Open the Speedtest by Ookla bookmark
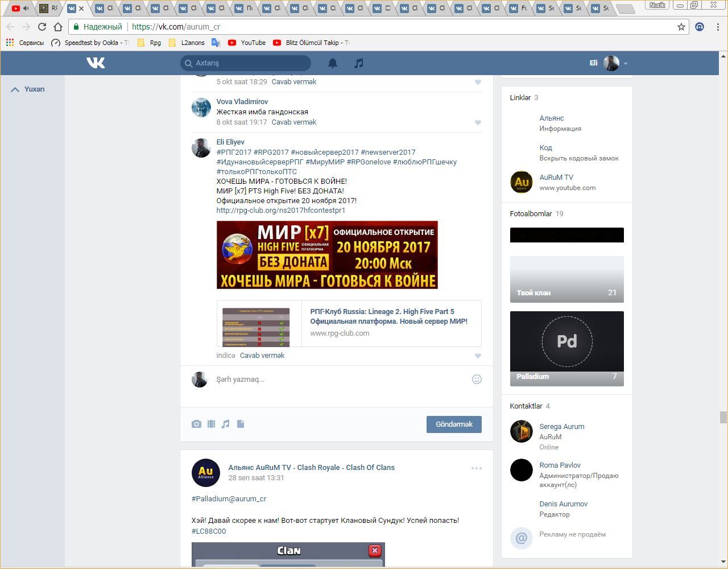This screenshot has width=728, height=569. coord(90,43)
